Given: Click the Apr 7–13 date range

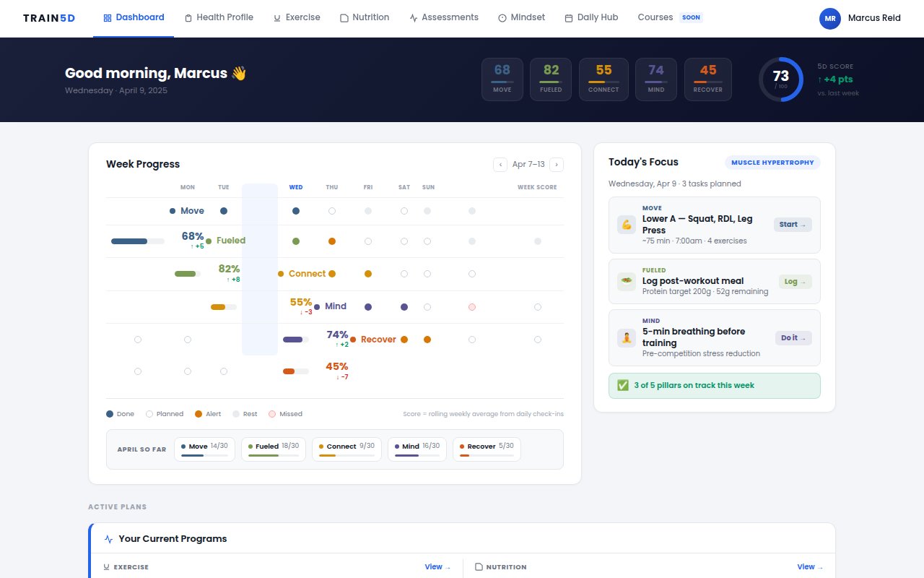Looking at the screenshot, I should click(528, 165).
